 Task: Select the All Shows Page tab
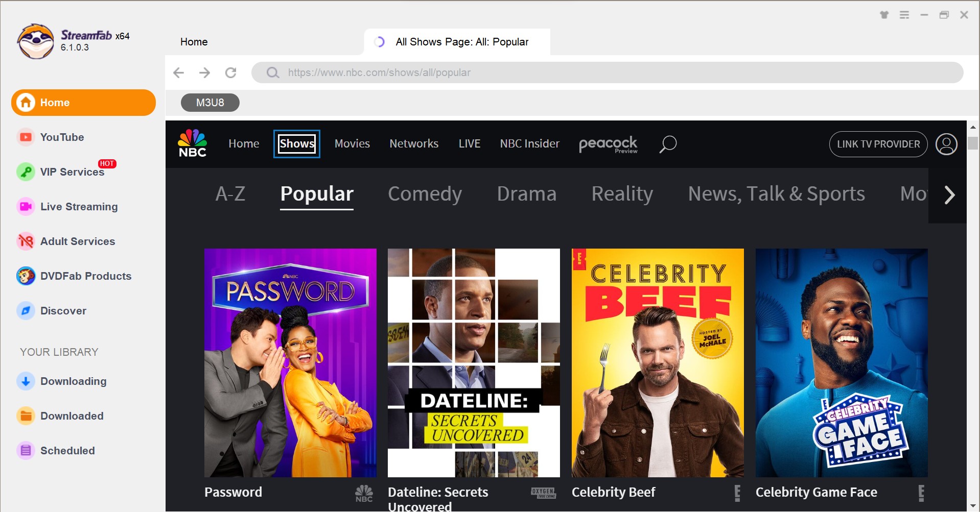[x=457, y=42]
